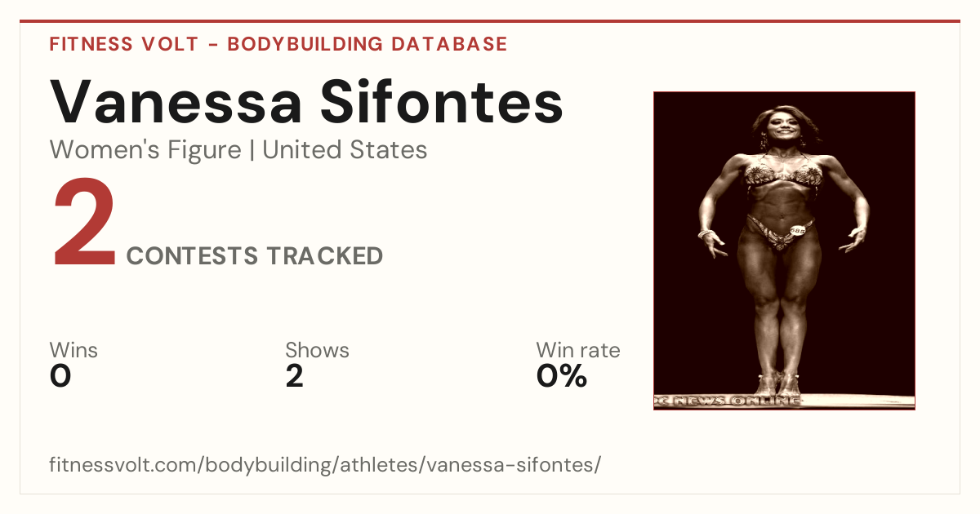Select the 0% win rate value
This screenshot has height=514, width=980.
562,376
